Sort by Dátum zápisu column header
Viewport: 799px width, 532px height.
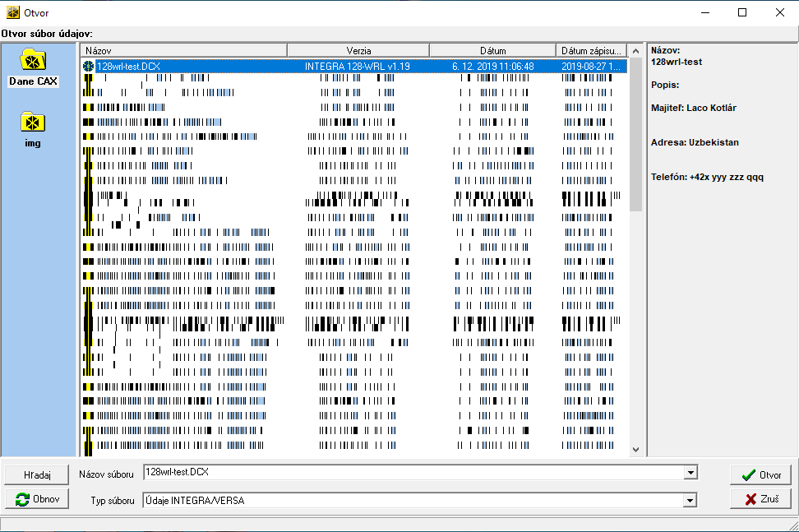pos(591,50)
